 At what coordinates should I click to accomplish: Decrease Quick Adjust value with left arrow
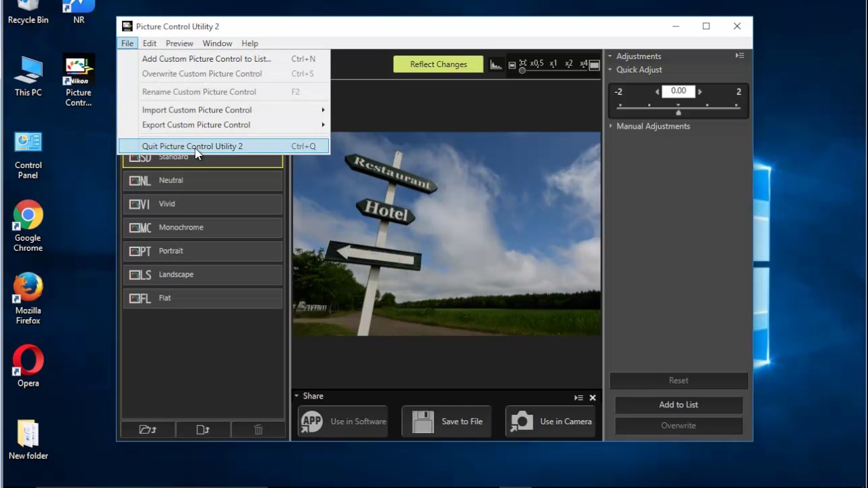657,91
